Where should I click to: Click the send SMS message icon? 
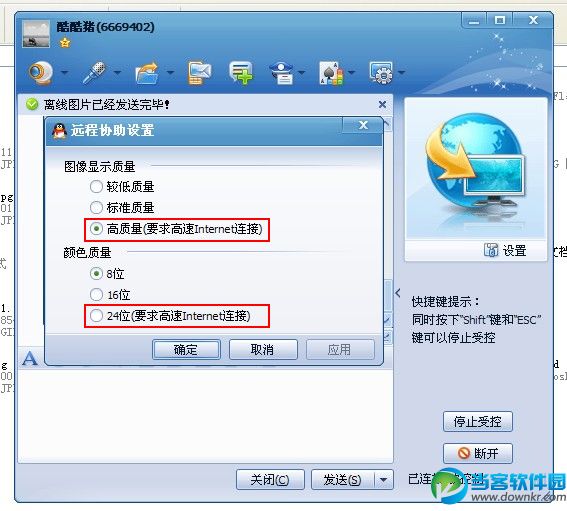199,73
